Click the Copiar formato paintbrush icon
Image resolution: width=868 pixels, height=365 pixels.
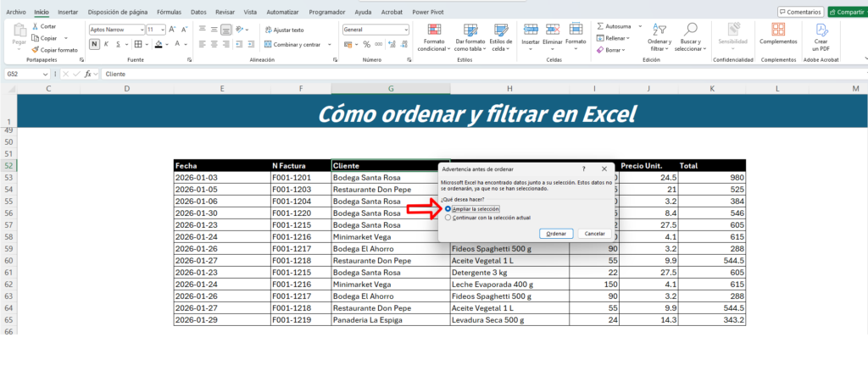35,50
